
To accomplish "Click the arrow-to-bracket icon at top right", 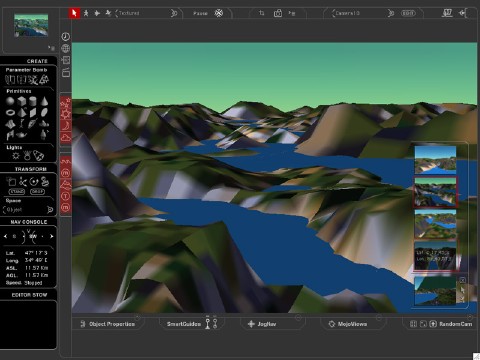I will point(463,13).
